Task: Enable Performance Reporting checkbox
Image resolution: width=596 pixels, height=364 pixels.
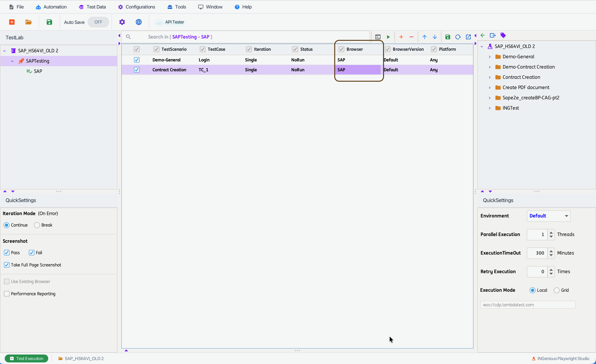Action: coord(7,294)
